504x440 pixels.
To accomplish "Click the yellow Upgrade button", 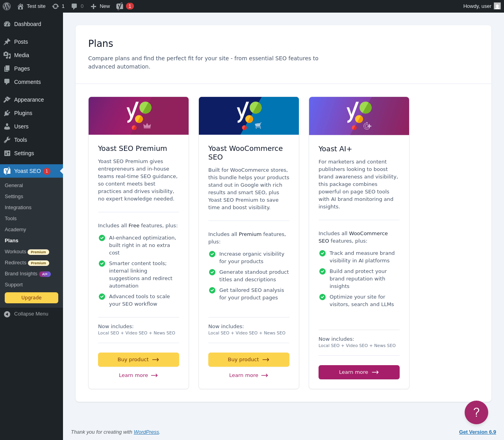I will (31, 298).
